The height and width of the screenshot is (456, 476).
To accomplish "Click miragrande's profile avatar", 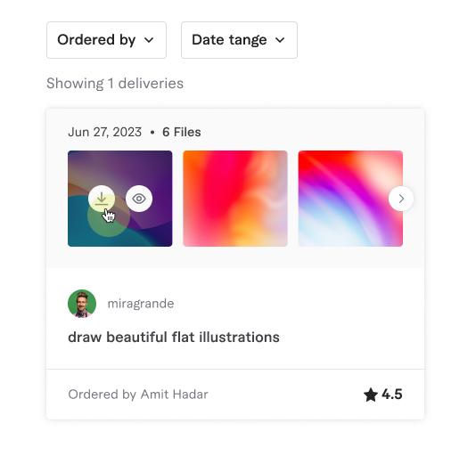I will [x=82, y=304].
